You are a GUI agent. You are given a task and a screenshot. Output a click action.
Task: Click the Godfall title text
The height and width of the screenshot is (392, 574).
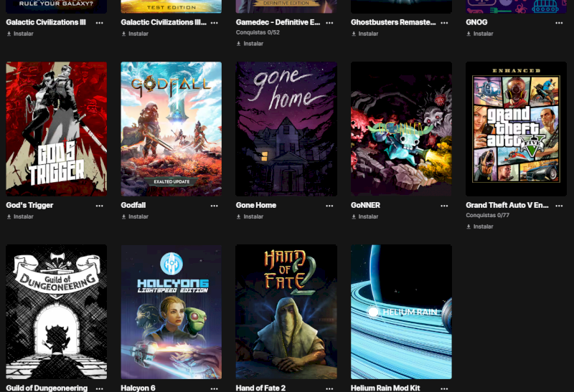tap(133, 205)
